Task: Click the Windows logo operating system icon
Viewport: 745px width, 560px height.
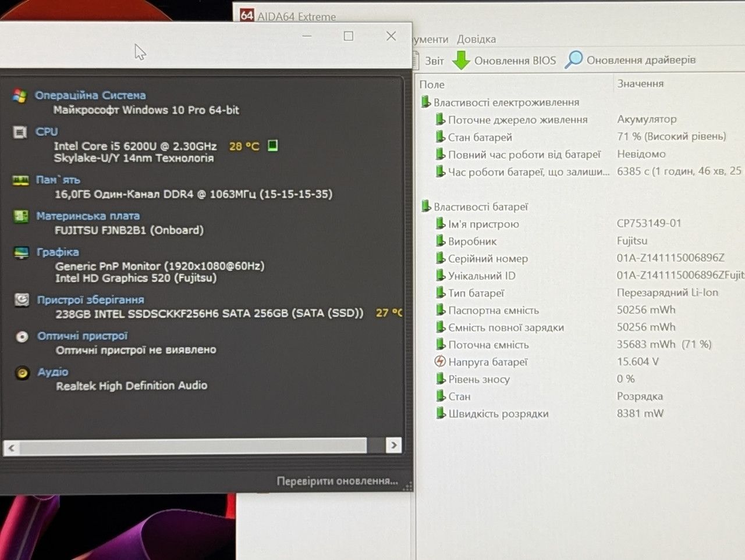Action: 20,96
